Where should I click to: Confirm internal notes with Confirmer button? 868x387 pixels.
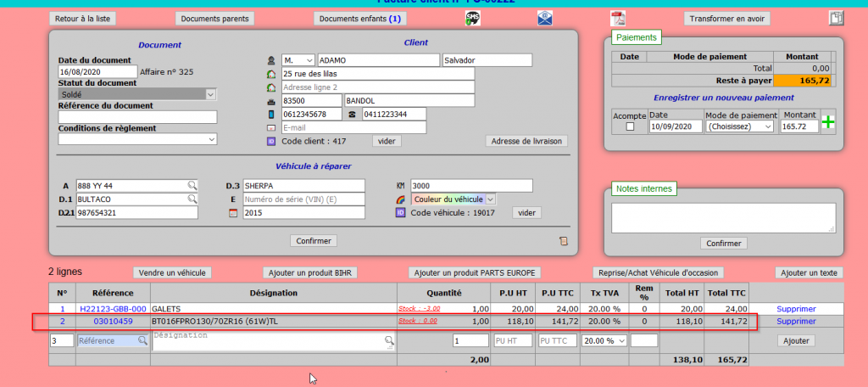(x=724, y=244)
